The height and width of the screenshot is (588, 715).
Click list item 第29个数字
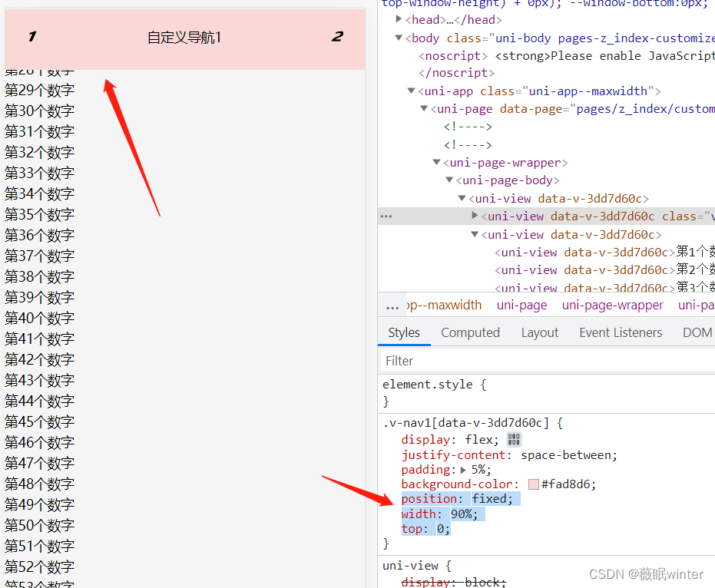39,91
